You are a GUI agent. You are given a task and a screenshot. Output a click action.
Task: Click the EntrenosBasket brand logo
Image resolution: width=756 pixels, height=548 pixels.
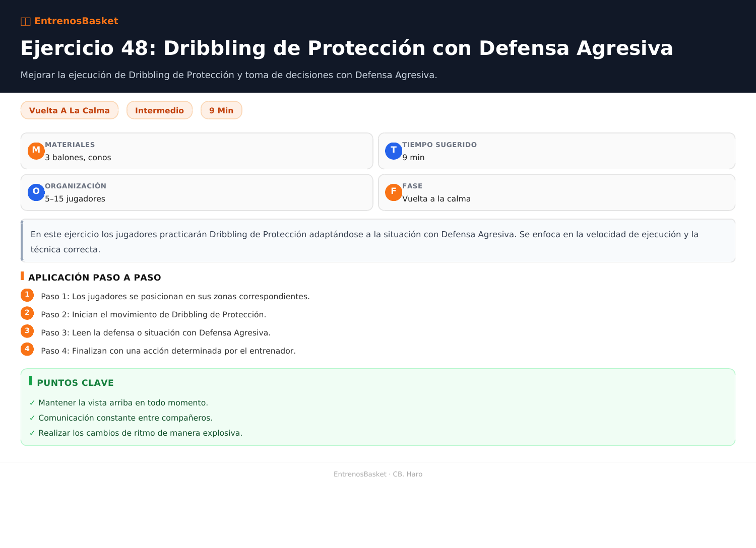point(70,21)
